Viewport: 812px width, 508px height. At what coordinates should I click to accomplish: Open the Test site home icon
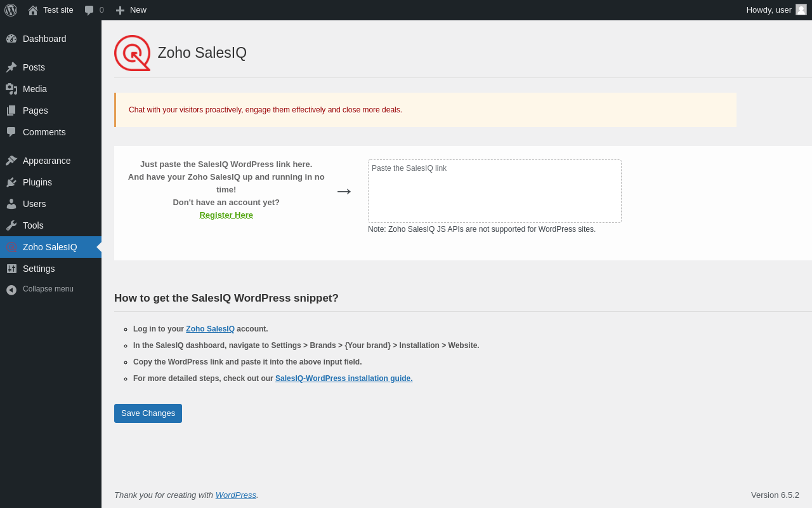coord(33,10)
